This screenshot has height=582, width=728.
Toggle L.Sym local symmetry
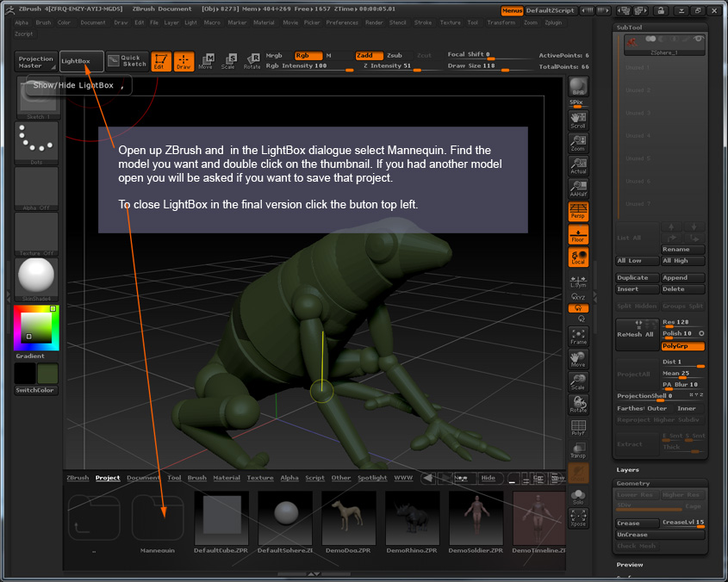(x=578, y=282)
